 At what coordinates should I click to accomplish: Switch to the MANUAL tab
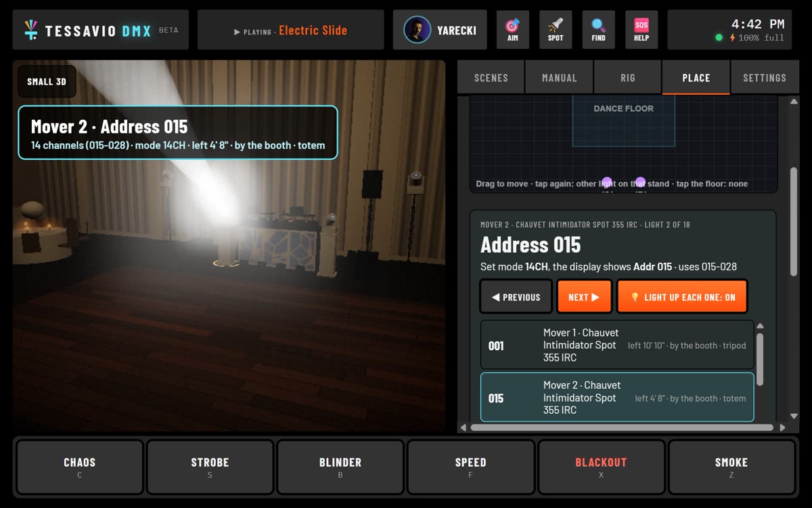(560, 77)
